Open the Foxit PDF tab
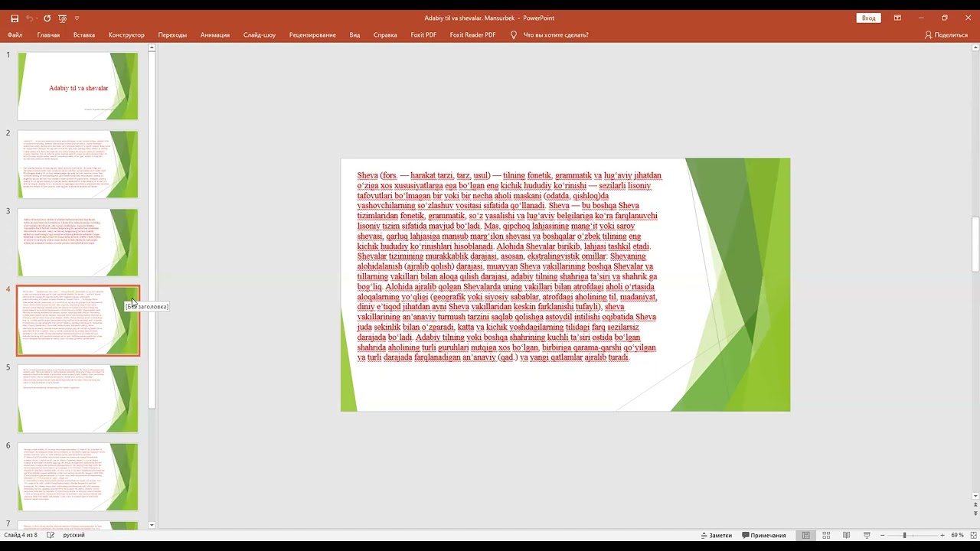Screen dimensions: 980x551 423,34
